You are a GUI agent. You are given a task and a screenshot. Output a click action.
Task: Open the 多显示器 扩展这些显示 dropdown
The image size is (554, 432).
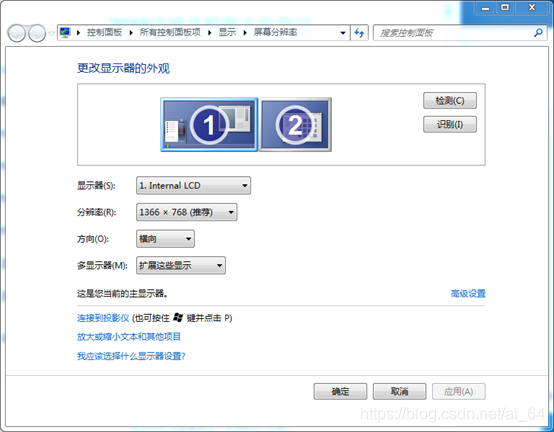point(181,265)
